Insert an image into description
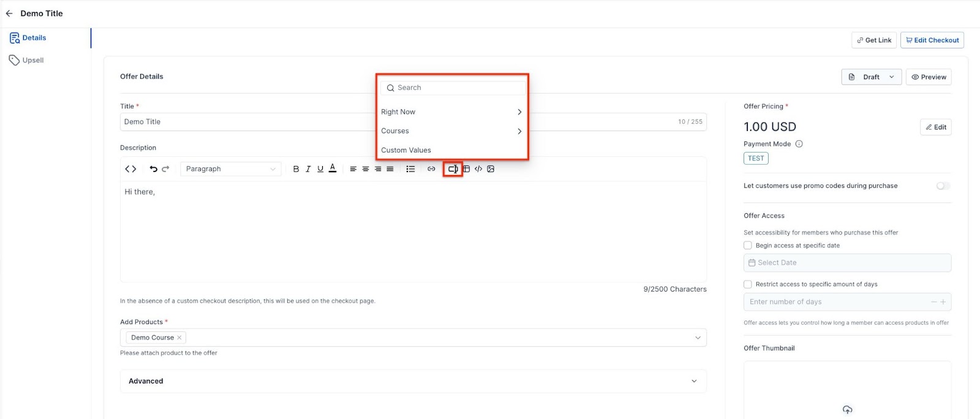The width and height of the screenshot is (980, 419). click(x=491, y=169)
